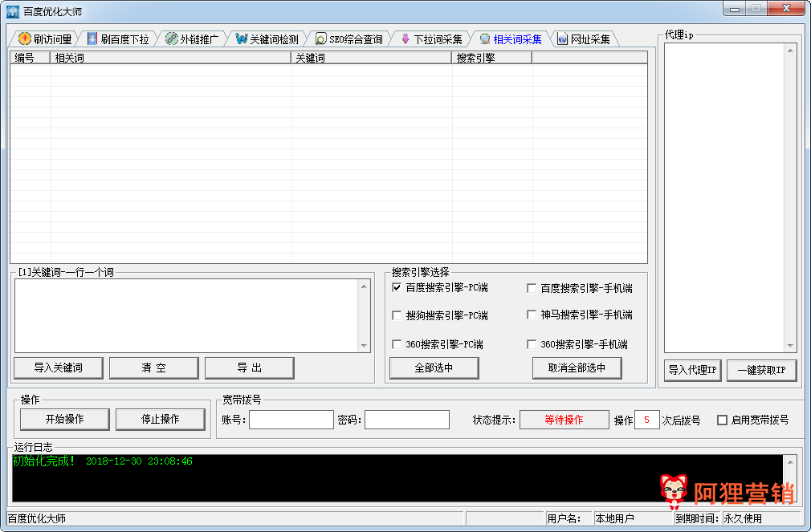811x532 pixels.
Task: Tick the 360搜索引擎-手机端 checkbox
Action: 532,344
